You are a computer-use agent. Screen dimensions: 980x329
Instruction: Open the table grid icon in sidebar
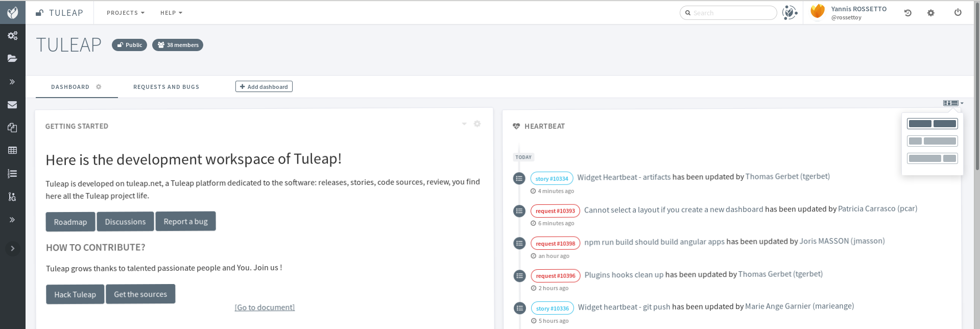pyautogui.click(x=13, y=150)
